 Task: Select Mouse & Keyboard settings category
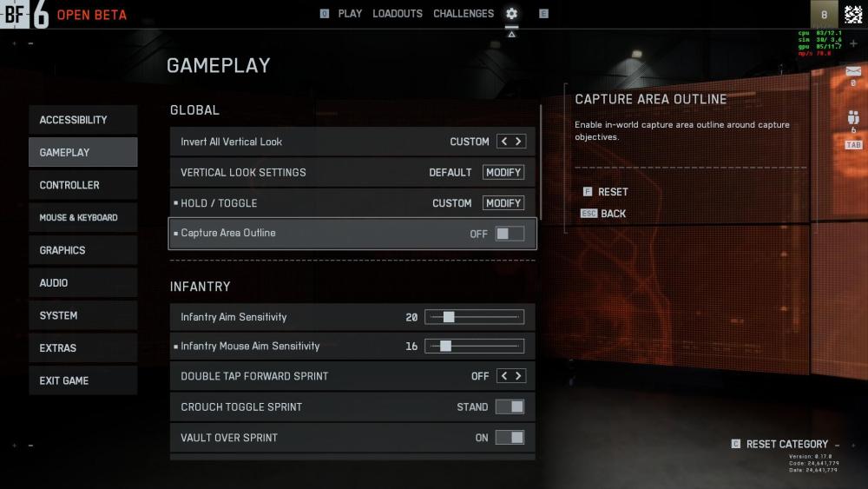[x=83, y=218]
